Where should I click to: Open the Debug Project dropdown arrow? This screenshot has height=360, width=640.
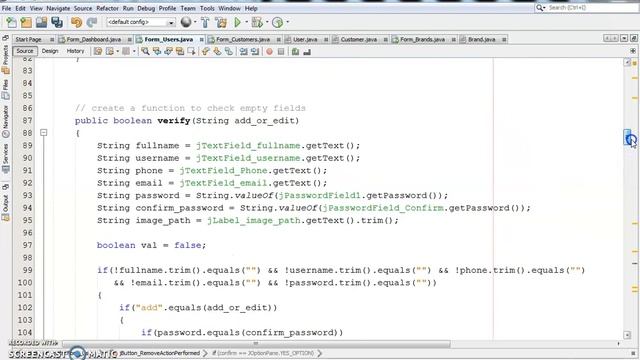[x=266, y=22]
